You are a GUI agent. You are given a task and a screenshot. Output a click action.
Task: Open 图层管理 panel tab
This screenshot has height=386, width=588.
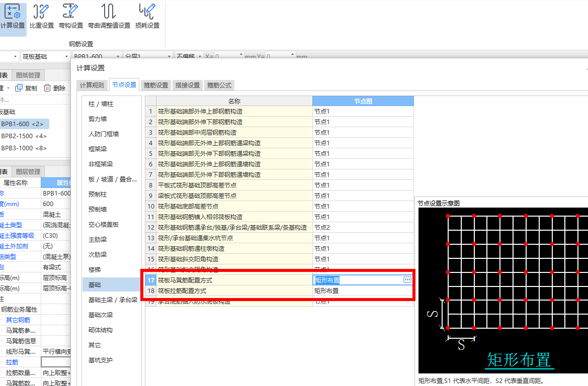(28, 171)
